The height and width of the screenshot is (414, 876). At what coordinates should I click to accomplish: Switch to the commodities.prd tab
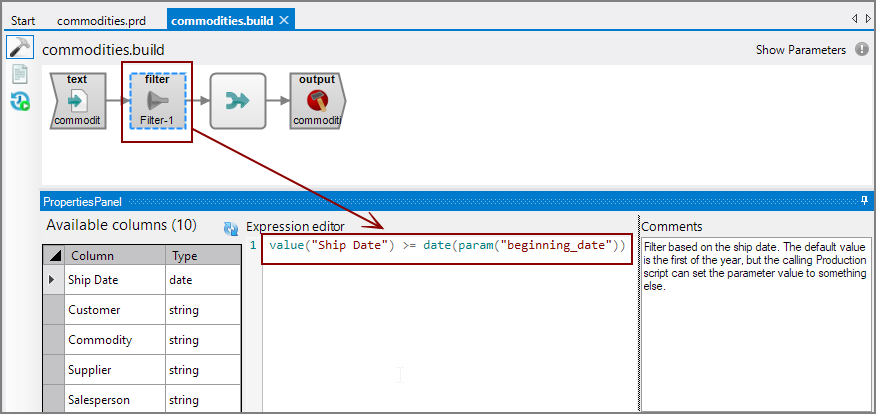coord(101,21)
